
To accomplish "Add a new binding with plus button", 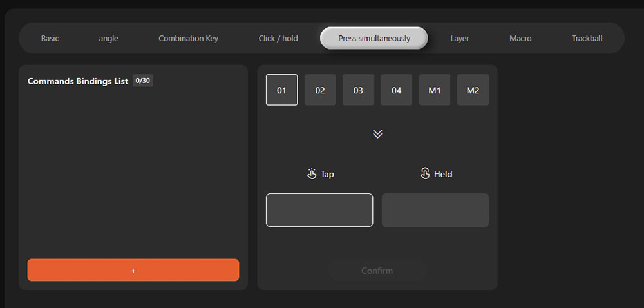I will 133,270.
